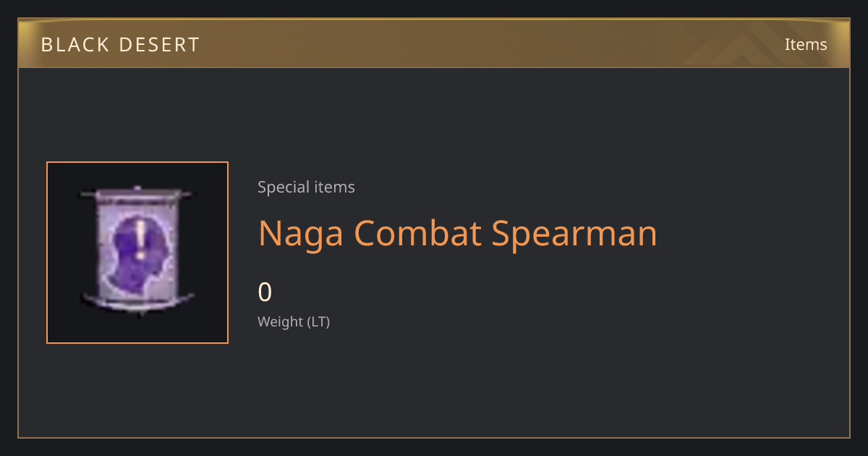Image resolution: width=868 pixels, height=456 pixels.
Task: Go to the Items section label
Action: pos(806,44)
